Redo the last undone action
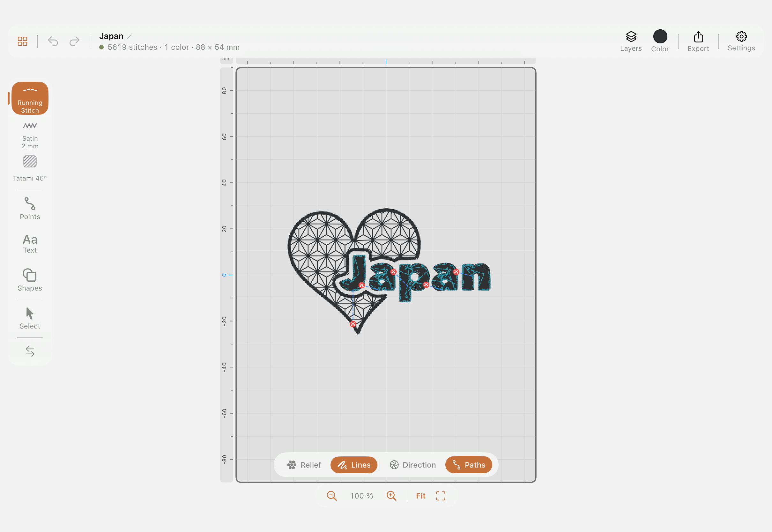The width and height of the screenshot is (772, 532). 74,41
